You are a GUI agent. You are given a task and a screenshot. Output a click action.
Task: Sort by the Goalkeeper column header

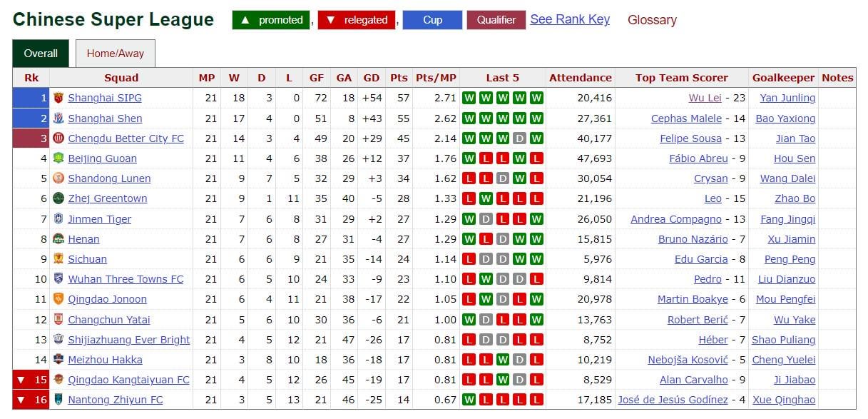(x=785, y=78)
